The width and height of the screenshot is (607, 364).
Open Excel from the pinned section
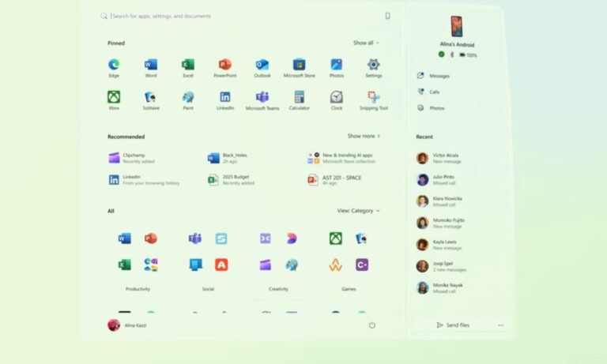(x=188, y=66)
